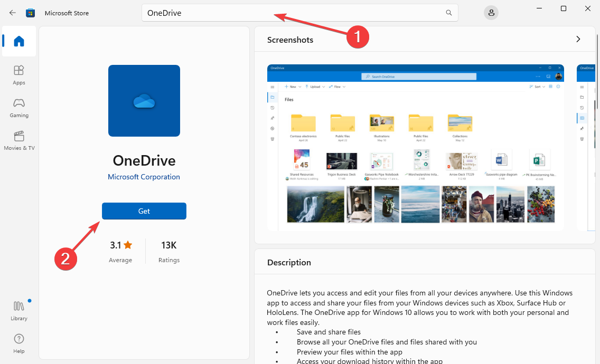Open the first OneDrive screenshot preview
Viewport: 600px width, 364px height.
pos(416,148)
